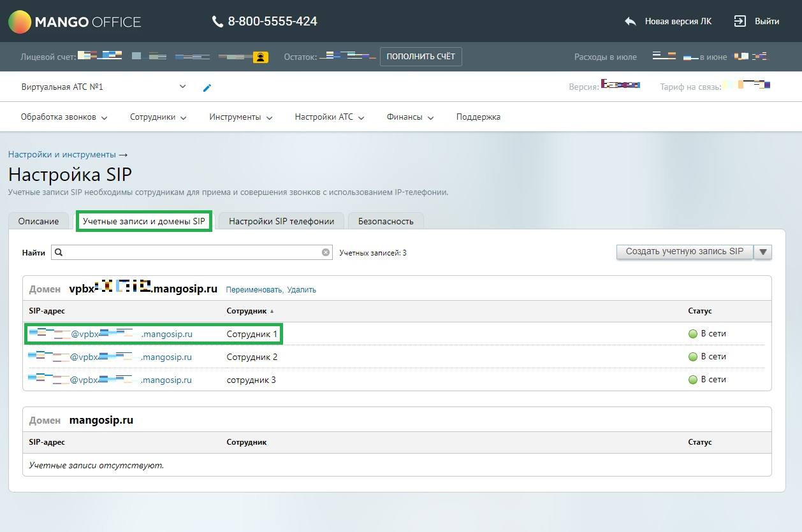Follow the Настройки и инструменты breadcrumb link

pos(62,155)
